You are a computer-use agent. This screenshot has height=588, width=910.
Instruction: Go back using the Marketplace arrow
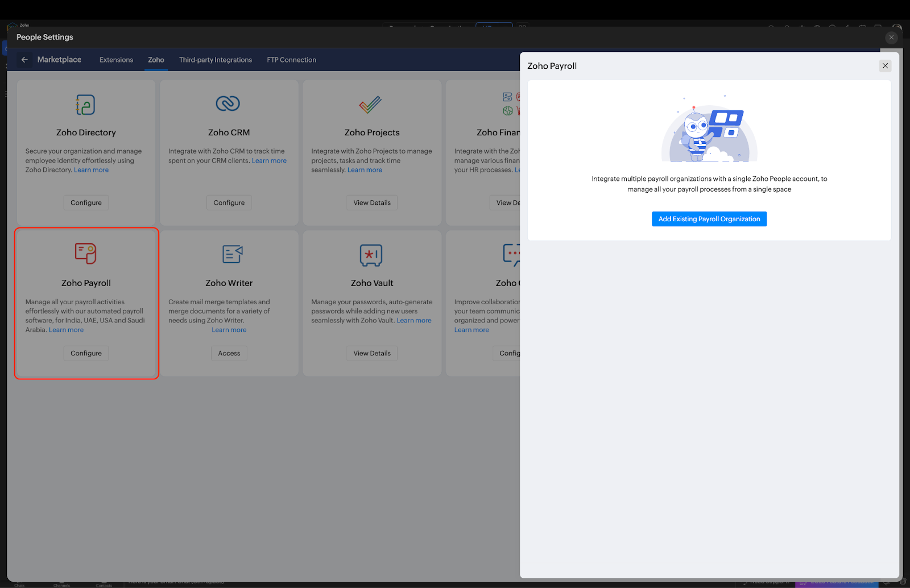click(24, 60)
